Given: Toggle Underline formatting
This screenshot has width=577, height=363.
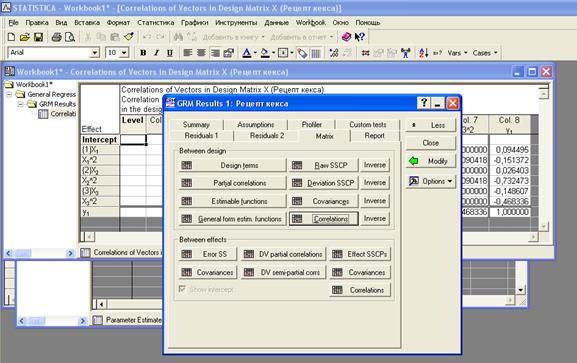Looking at the screenshot, I should (x=170, y=53).
